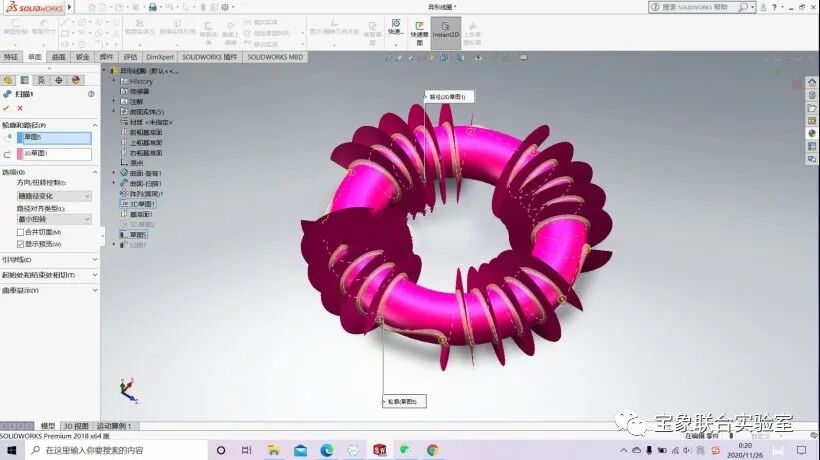Open the FeatureManager design tree tab icon
This screenshot has height=460, width=820.
[x=8, y=80]
